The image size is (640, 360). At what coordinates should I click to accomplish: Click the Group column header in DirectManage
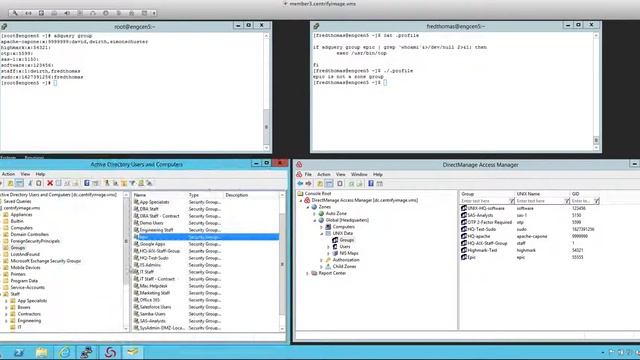pyautogui.click(x=487, y=194)
